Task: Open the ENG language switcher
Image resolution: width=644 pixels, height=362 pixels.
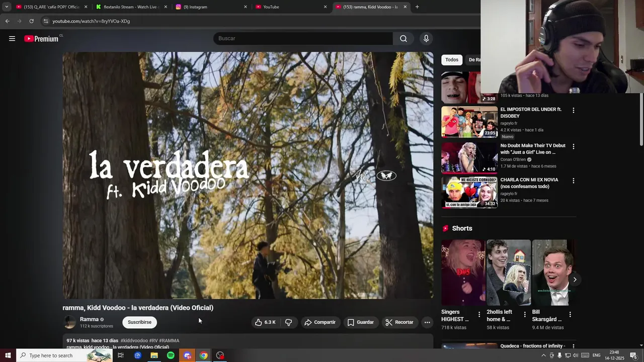Action: [x=596, y=355]
